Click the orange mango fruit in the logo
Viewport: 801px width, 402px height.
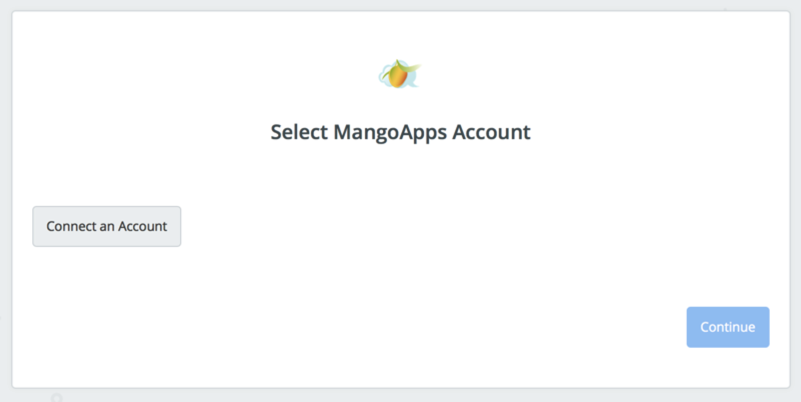tap(398, 77)
